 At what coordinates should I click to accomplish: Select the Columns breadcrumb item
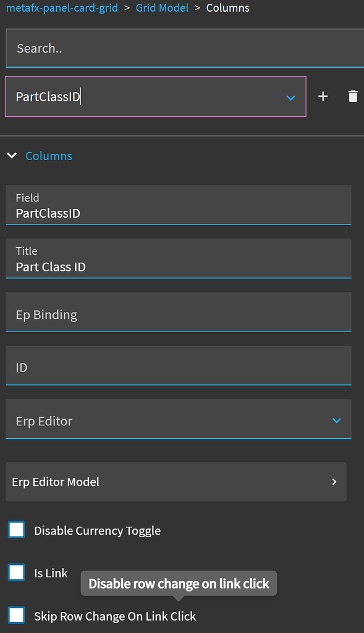pyautogui.click(x=227, y=7)
